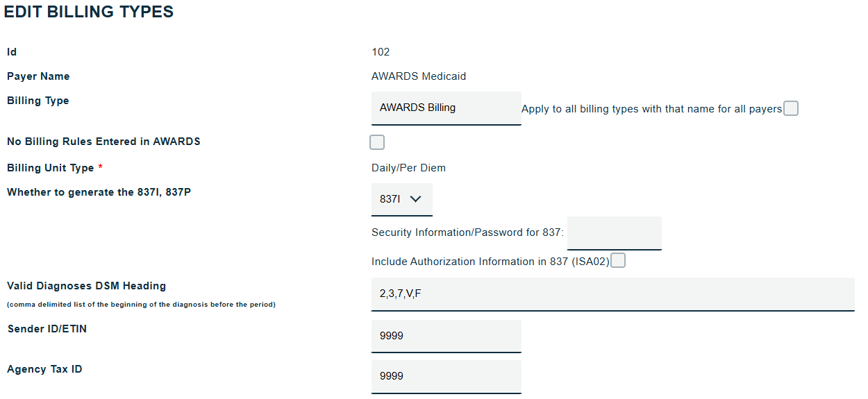This screenshot has width=868, height=399.
Task: Click the Valid Diagnoses DSM Heading field
Action: pyautogui.click(x=613, y=294)
